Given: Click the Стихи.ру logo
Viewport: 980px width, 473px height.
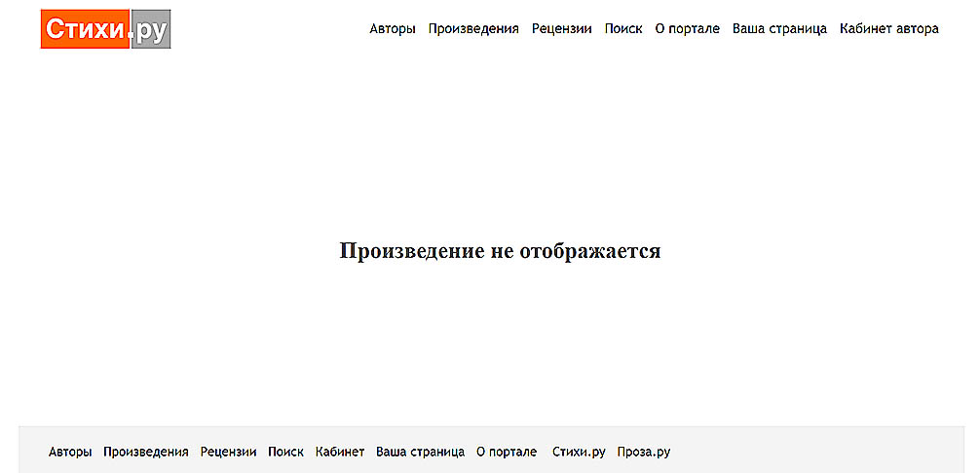Looking at the screenshot, I should coord(105,28).
